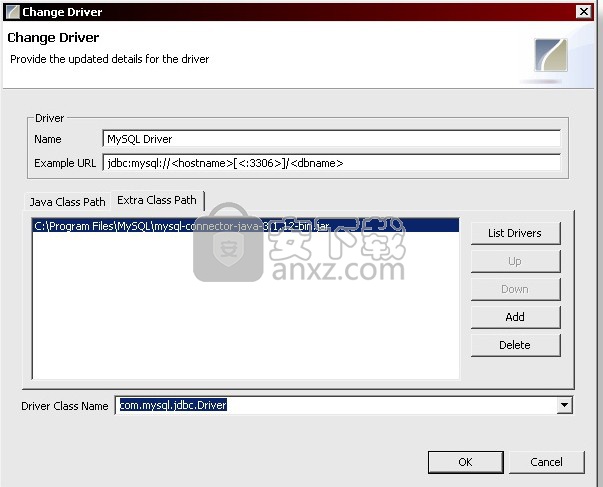Confirm changes with the OK button
Screen dimensions: 603x487
coord(466,462)
